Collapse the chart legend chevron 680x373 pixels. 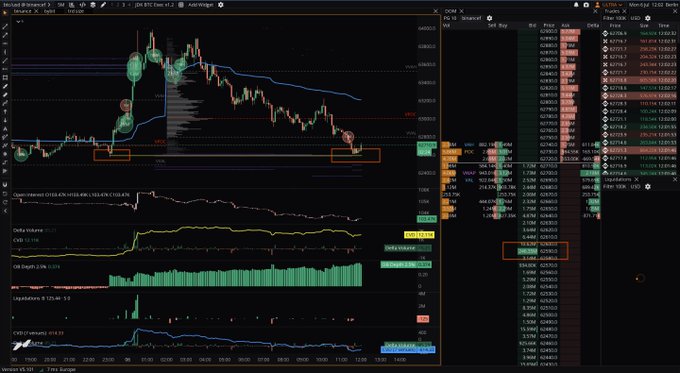click(19, 21)
